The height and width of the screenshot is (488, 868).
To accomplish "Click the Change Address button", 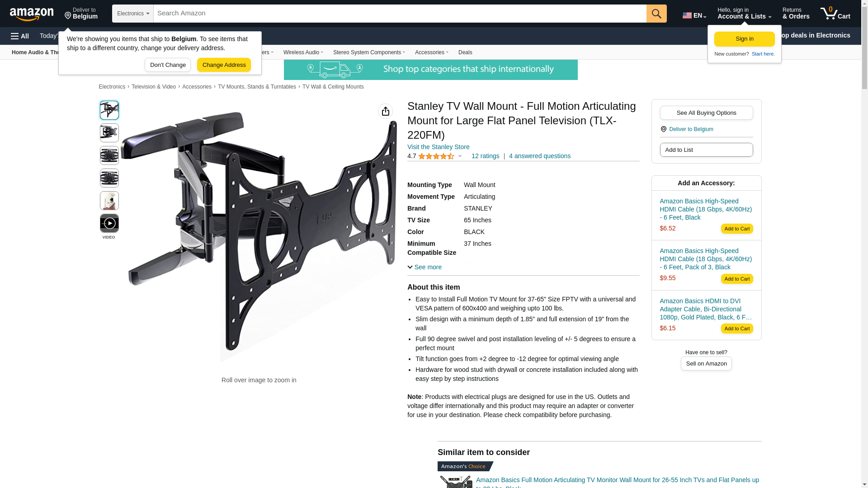I will (x=224, y=65).
